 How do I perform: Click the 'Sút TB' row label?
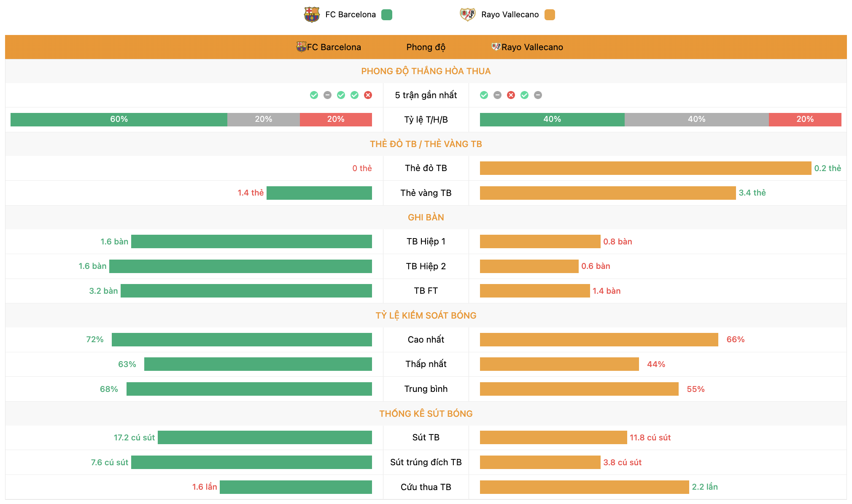click(426, 437)
